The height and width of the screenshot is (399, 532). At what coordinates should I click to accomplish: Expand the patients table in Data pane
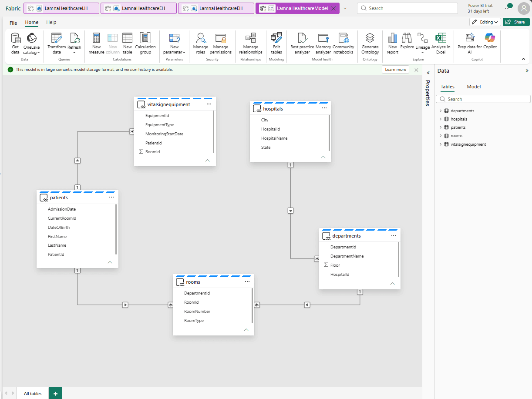click(x=441, y=127)
